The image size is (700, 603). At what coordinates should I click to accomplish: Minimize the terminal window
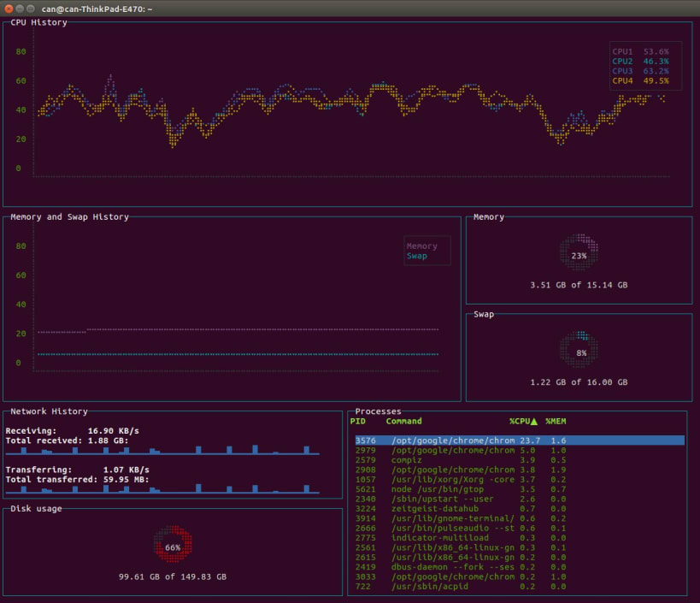click(20, 8)
